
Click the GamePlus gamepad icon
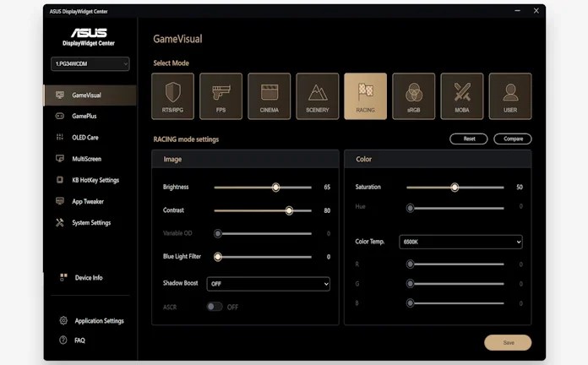(x=60, y=116)
